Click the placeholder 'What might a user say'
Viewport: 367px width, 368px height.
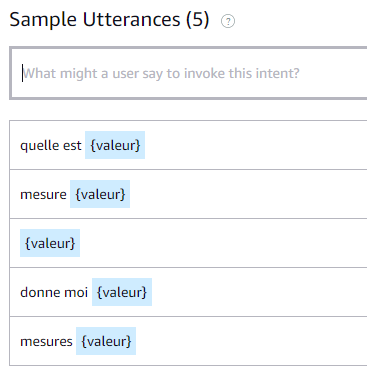click(x=82, y=73)
